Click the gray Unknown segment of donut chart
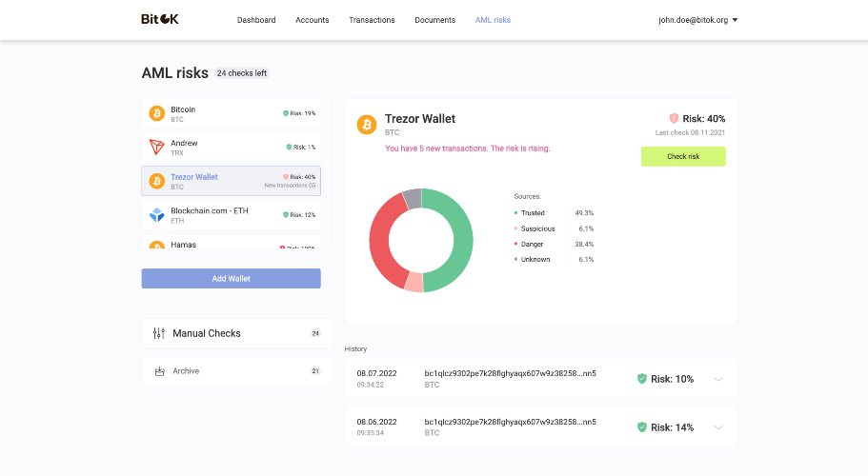 pyautogui.click(x=413, y=198)
